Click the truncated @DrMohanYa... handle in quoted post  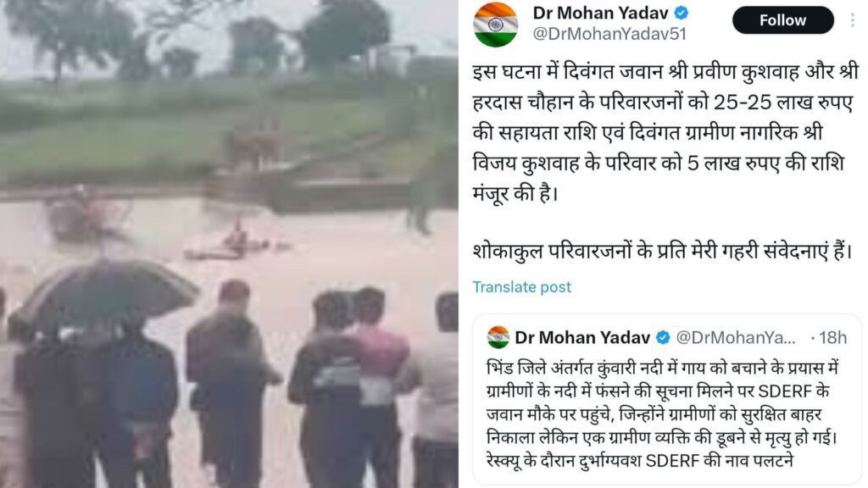[736, 337]
